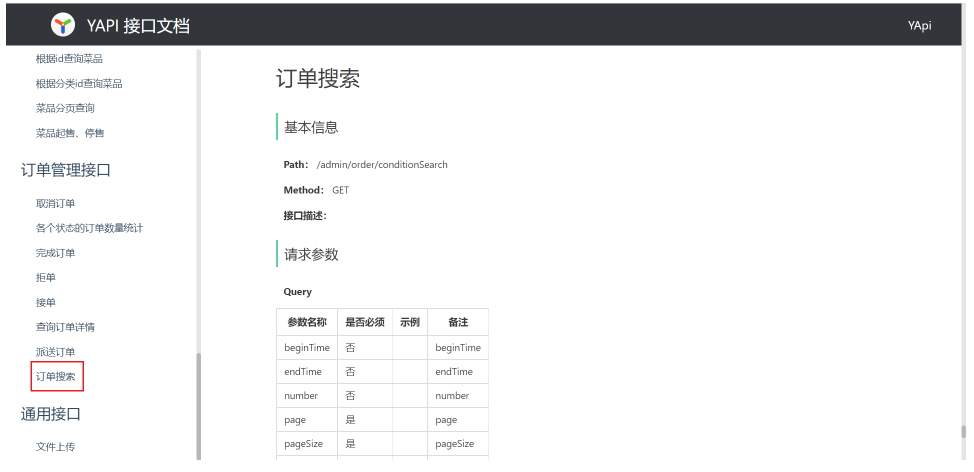The image size is (974, 472).
Task: Open 文件上传 in the sidebar
Action: (x=55, y=447)
